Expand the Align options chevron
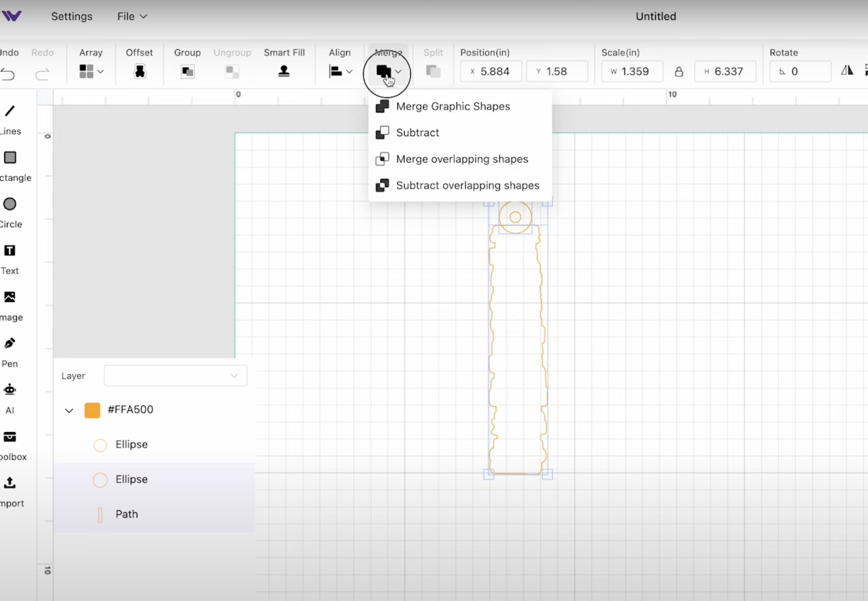868x601 pixels. click(349, 72)
